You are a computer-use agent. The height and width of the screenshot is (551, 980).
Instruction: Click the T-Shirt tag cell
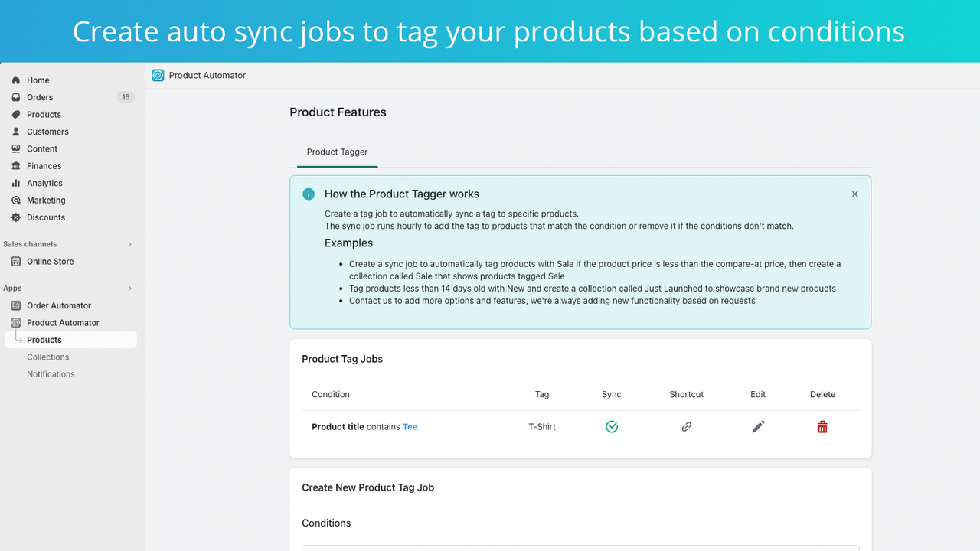542,427
